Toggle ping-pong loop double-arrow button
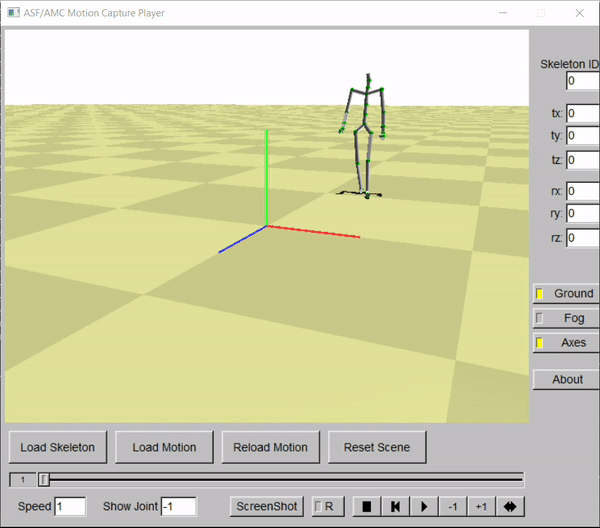Viewport: 600px width, 528px height. [510, 507]
